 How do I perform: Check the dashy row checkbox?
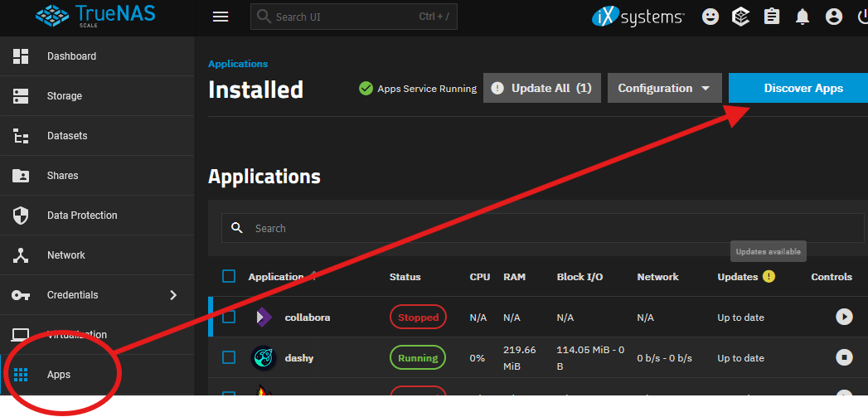pos(229,358)
